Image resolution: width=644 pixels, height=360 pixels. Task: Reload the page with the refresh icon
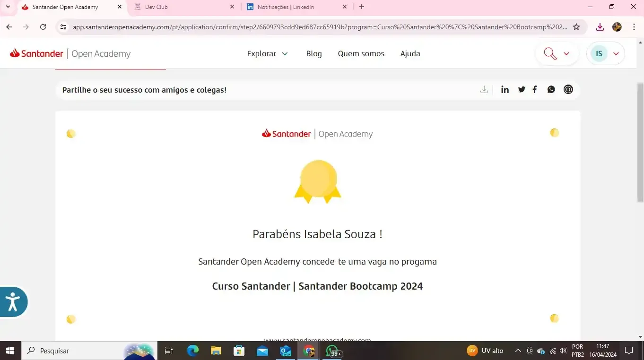click(43, 27)
